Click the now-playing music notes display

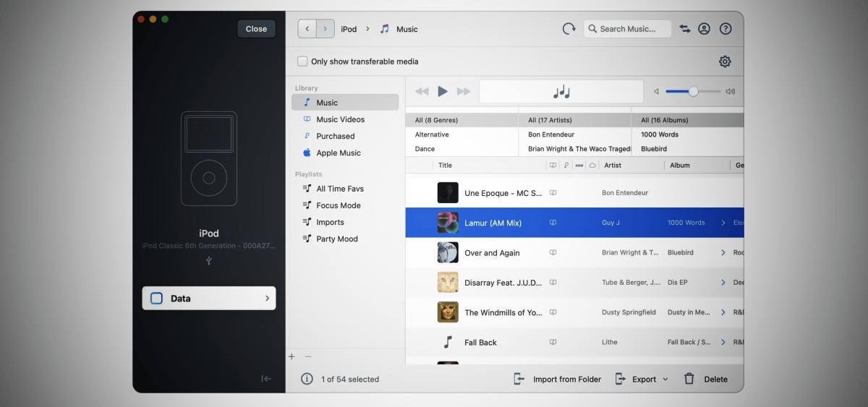[561, 92]
